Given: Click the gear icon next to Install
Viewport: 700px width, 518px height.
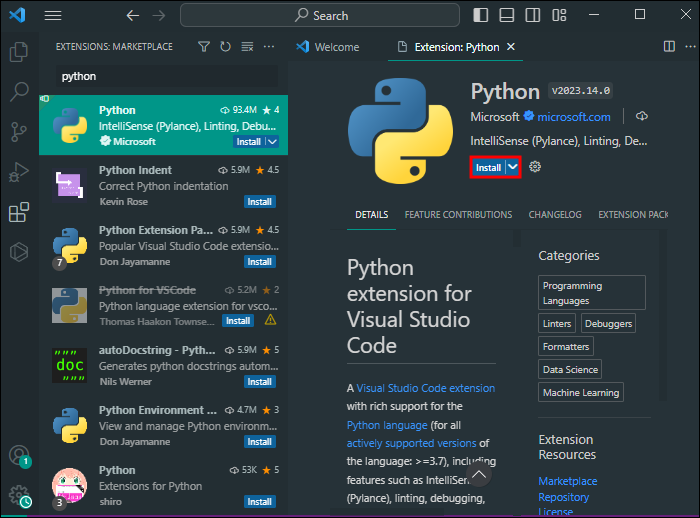Looking at the screenshot, I should [535, 167].
